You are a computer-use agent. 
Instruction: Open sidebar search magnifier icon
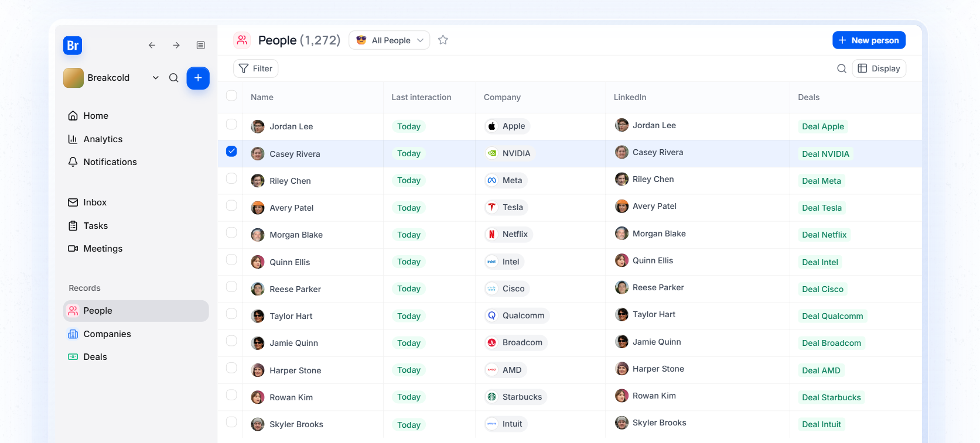pos(174,78)
